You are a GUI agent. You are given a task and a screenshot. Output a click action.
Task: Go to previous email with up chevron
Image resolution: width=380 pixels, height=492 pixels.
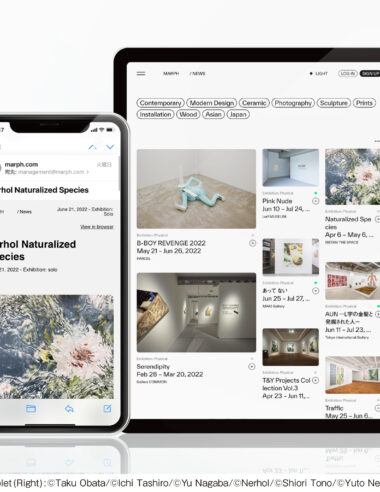[x=92, y=147]
